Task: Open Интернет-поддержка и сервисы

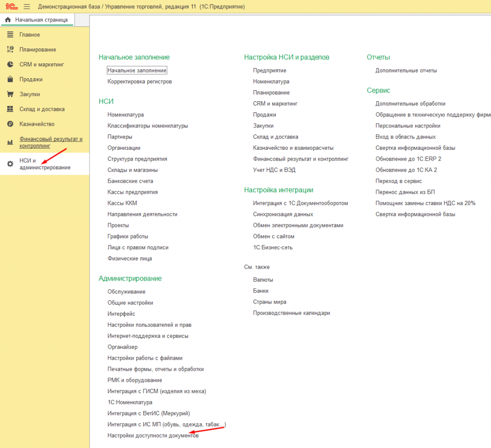Action: click(148, 336)
